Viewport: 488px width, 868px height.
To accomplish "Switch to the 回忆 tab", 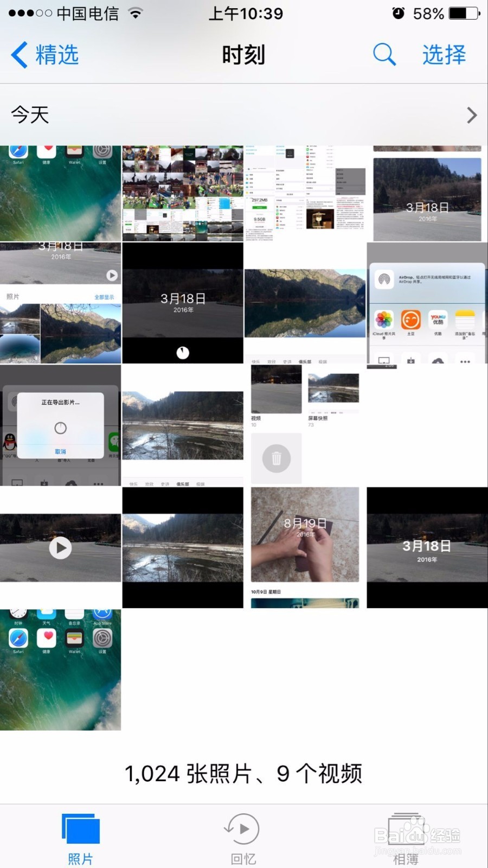I will 243,839.
